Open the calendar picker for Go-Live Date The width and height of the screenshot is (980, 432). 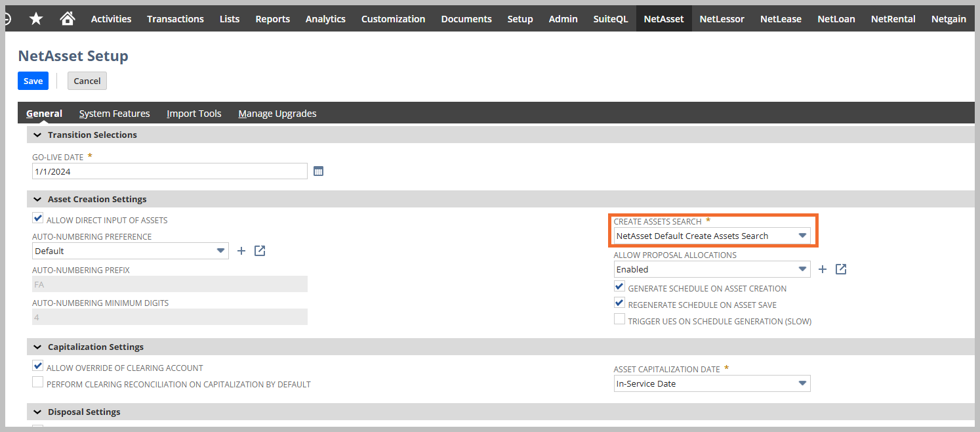click(x=318, y=171)
